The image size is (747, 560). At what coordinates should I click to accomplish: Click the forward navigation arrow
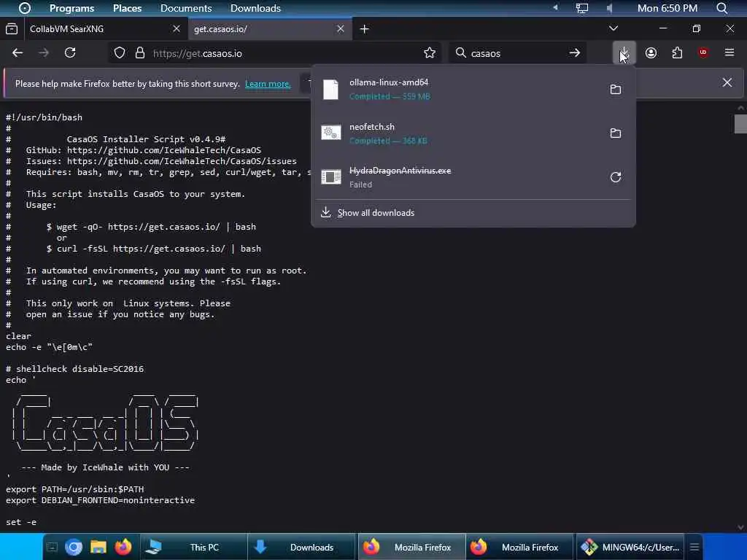(x=43, y=52)
